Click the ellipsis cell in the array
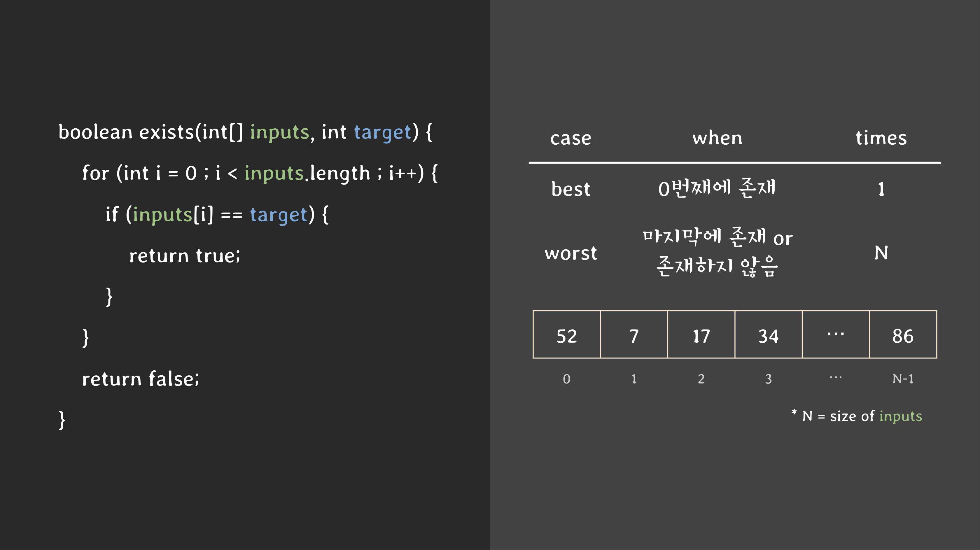Viewport: 980px width, 550px height. tap(835, 335)
